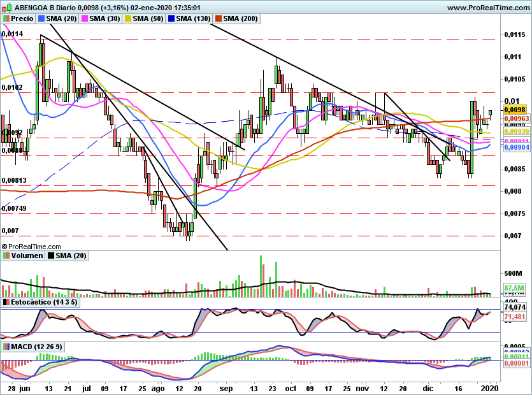Click the 2020 label on the date axis
Screen dimensions: 532x395
pyautogui.click(x=491, y=387)
